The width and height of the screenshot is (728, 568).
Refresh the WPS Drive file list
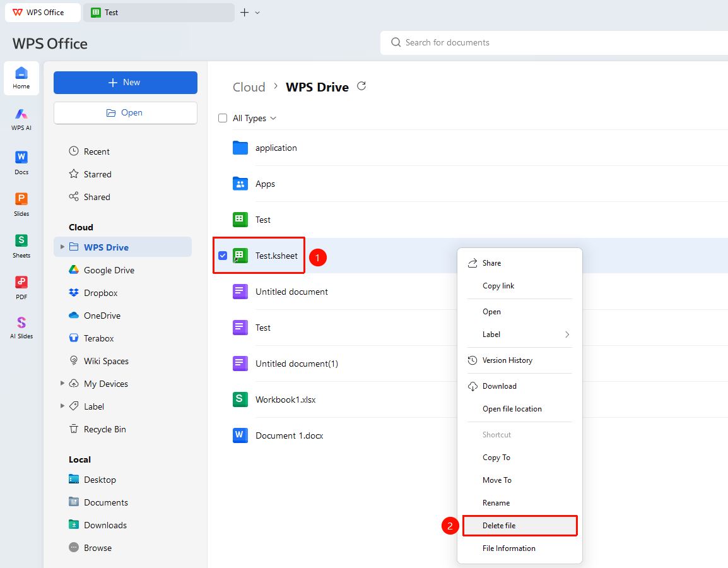(x=361, y=86)
